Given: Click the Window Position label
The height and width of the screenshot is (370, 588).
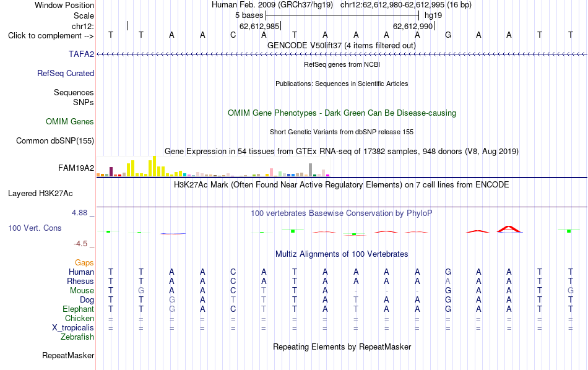Looking at the screenshot, I should coord(64,5).
